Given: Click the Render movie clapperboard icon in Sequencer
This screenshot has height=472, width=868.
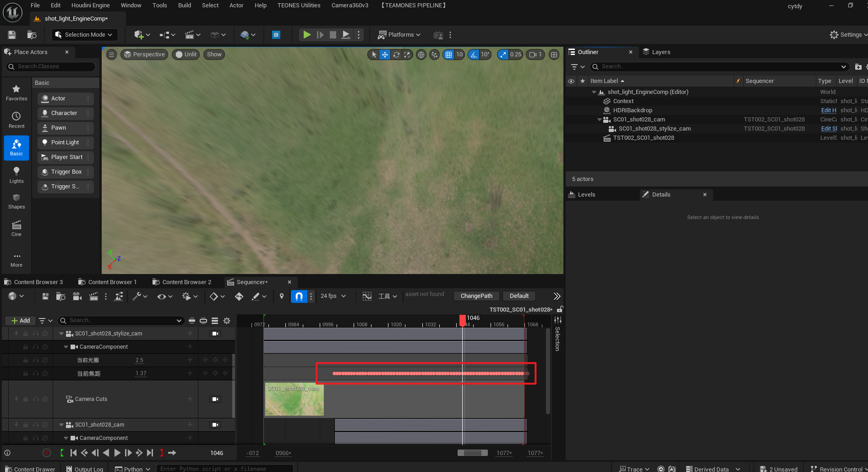Looking at the screenshot, I should tap(93, 296).
